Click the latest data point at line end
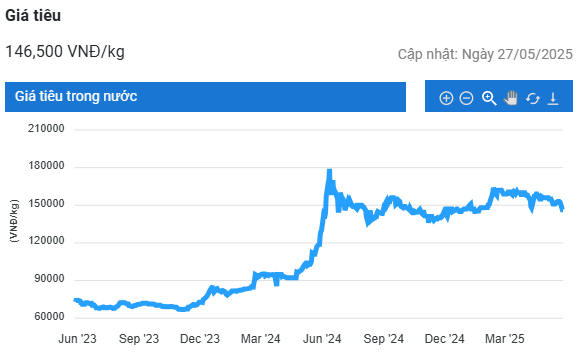The image size is (582, 360). [563, 209]
